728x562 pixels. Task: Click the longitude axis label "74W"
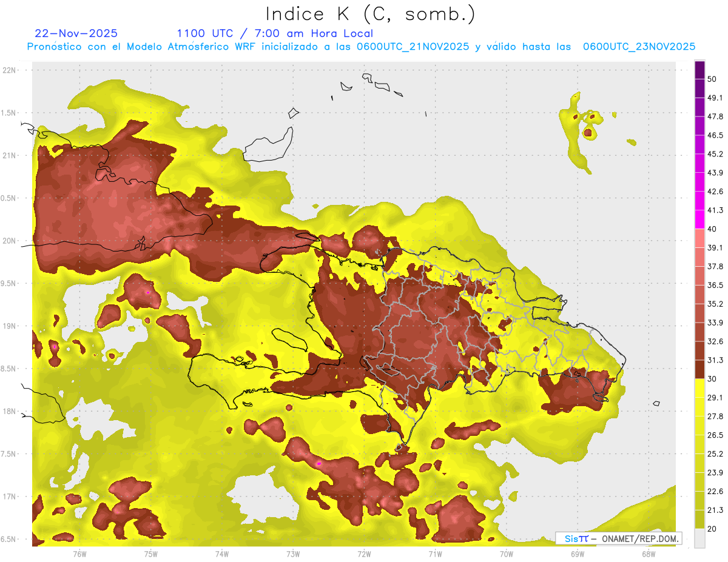coord(222,554)
